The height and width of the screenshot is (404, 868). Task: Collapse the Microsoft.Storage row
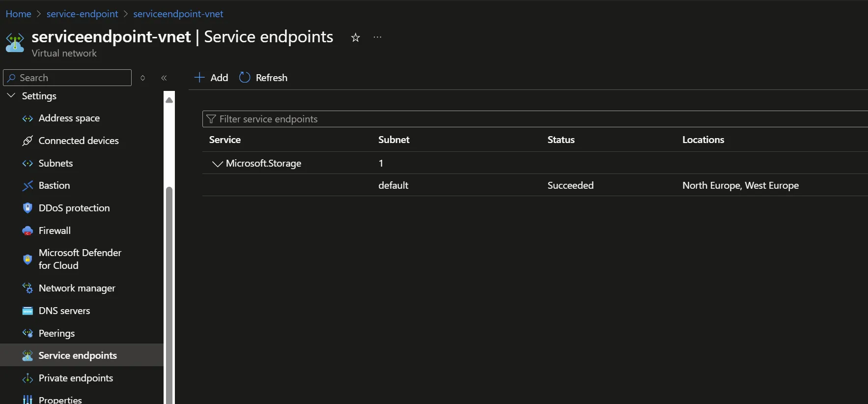217,164
